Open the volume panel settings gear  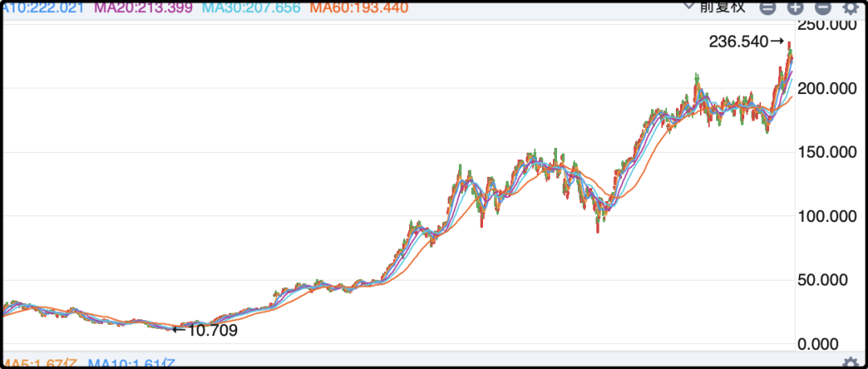[x=850, y=363]
